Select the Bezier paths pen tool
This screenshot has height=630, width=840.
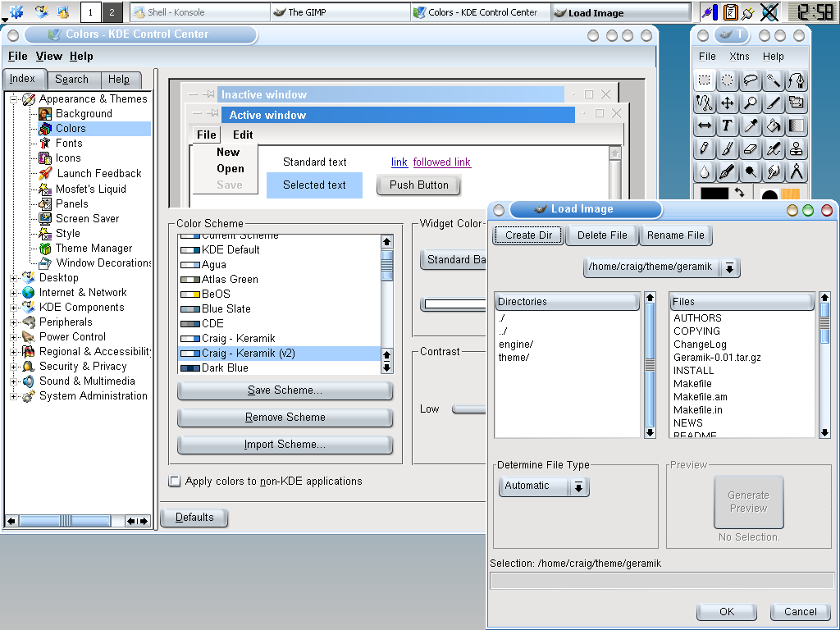tap(797, 80)
